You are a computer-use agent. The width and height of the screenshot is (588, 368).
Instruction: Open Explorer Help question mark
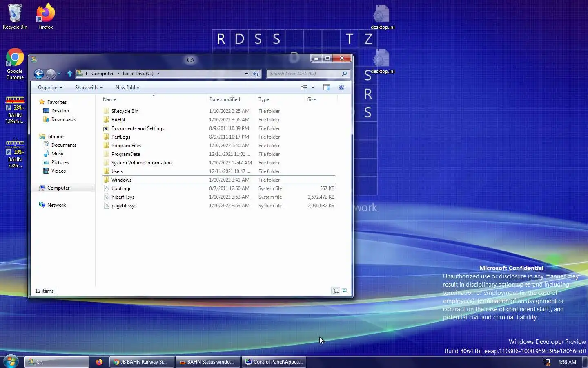point(341,88)
